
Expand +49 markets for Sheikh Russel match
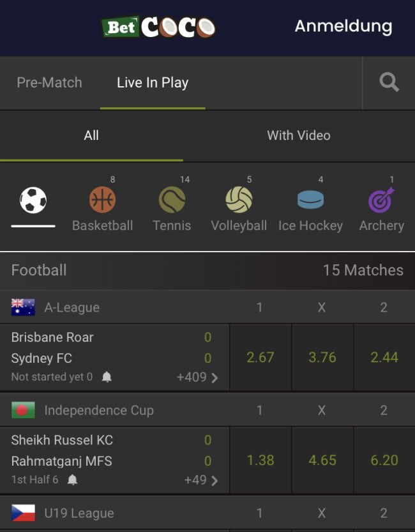201,480
